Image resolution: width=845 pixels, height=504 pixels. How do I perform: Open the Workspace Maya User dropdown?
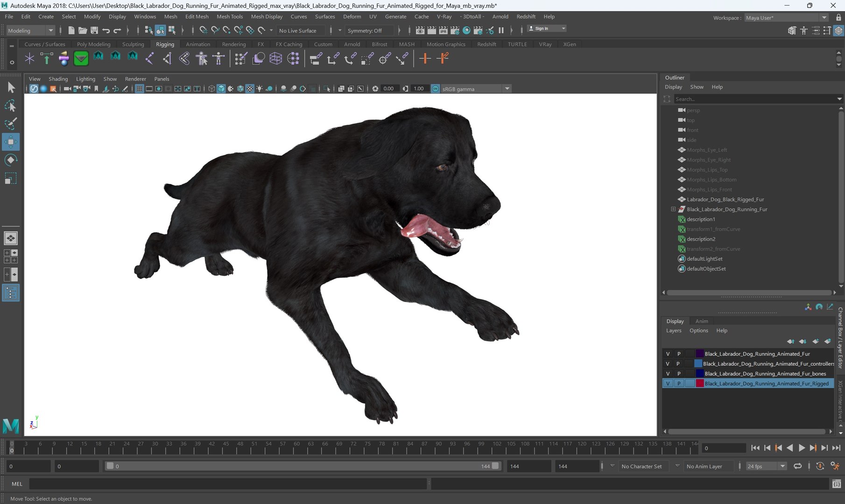(786, 18)
